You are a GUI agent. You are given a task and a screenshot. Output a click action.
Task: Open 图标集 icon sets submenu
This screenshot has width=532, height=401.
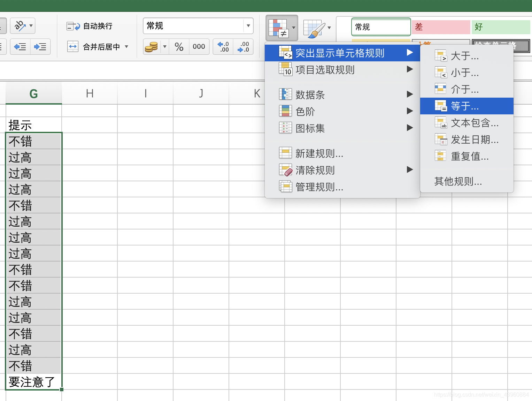[342, 128]
